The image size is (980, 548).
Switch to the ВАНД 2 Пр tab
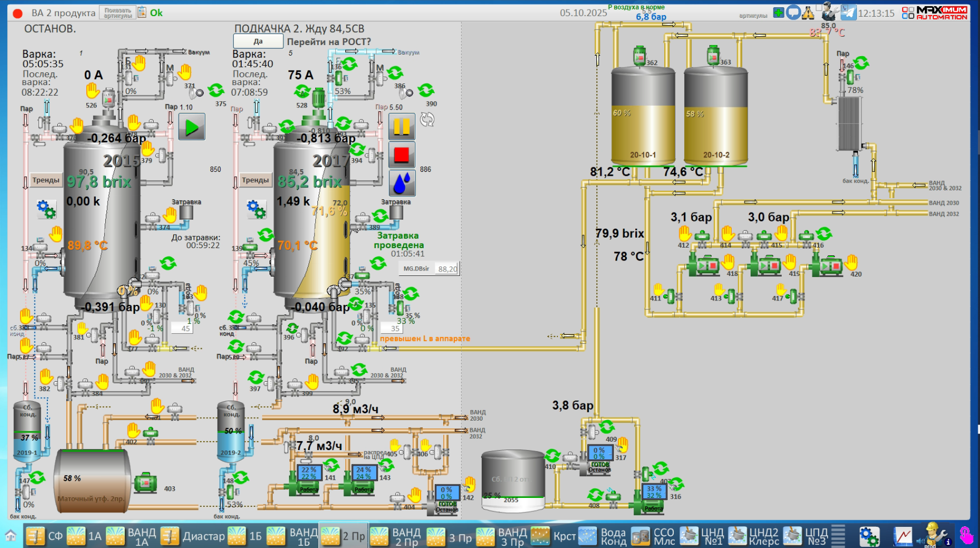click(396, 536)
